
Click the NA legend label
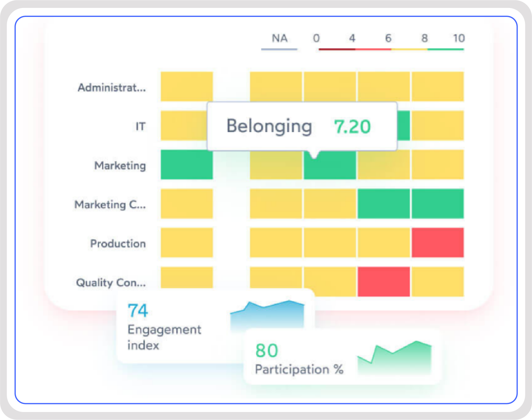279,38
